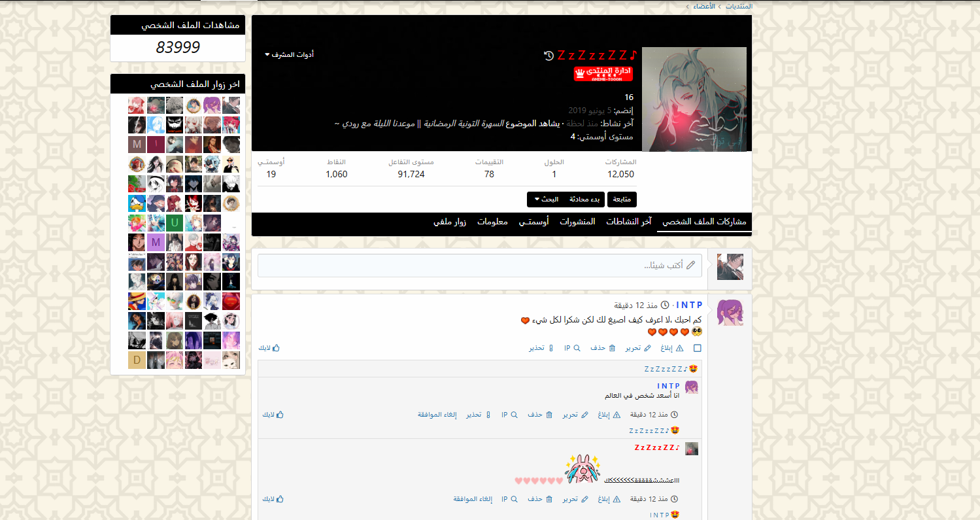Click the red 'ادارة المنتدى' staff badge
Screen dimensions: 980x520
tap(603, 73)
